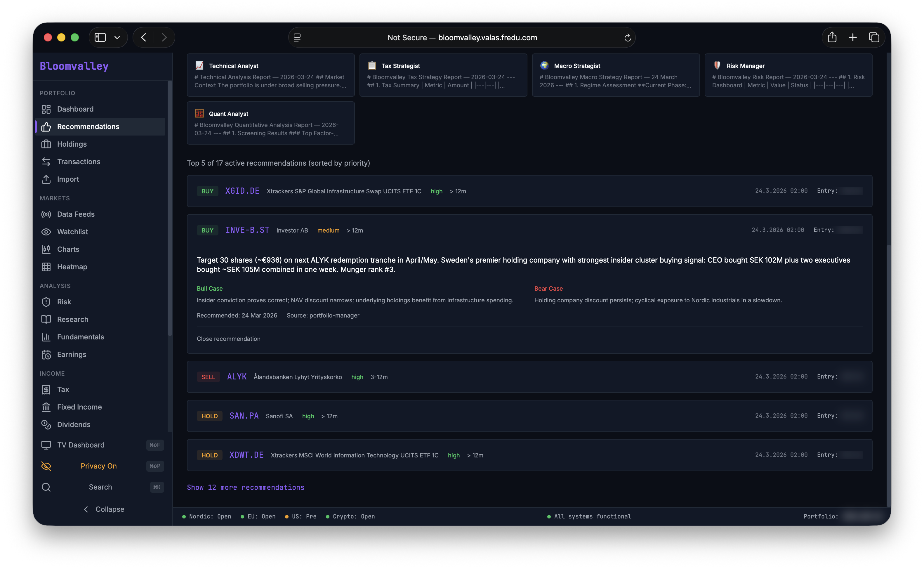The width and height of the screenshot is (924, 569).
Task: Open the Technical Analyst report card
Action: click(270, 75)
